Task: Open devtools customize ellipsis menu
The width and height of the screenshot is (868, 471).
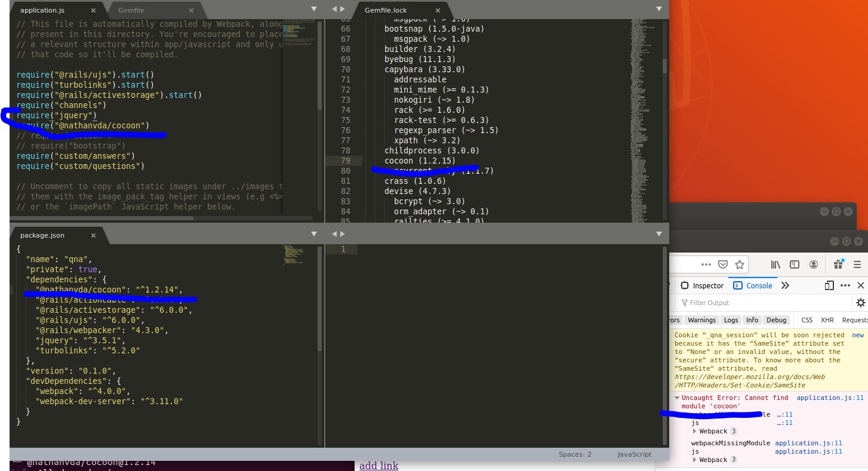Action: [845, 285]
